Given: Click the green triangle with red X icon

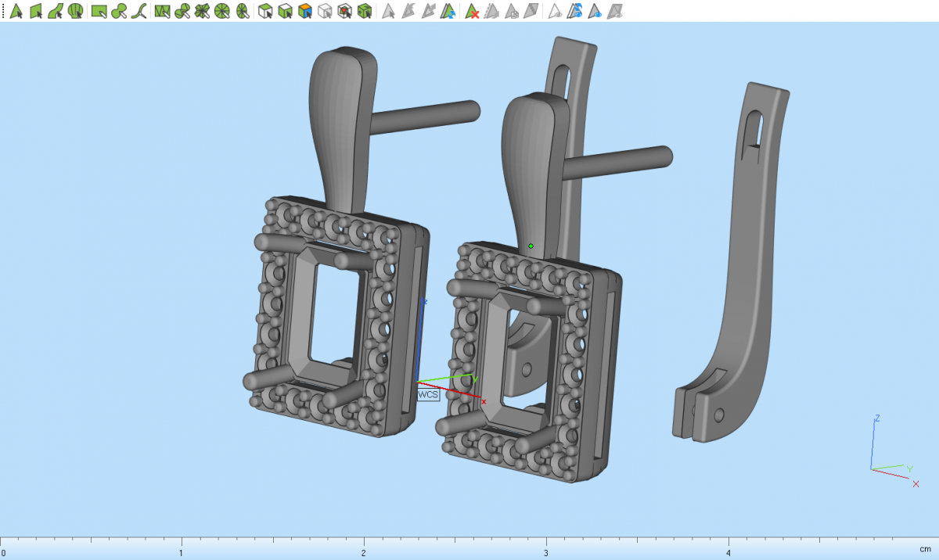Looking at the screenshot, I should [x=472, y=11].
